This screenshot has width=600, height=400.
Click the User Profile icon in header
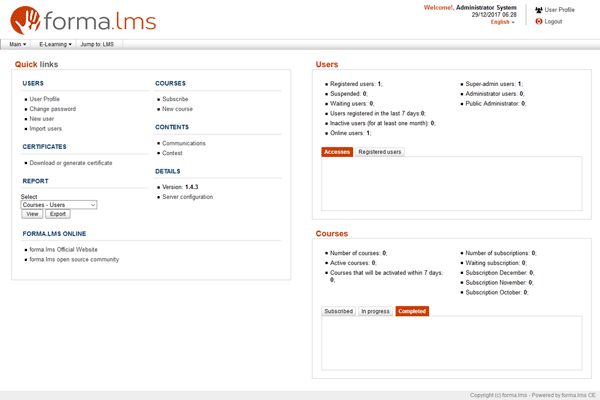[539, 10]
